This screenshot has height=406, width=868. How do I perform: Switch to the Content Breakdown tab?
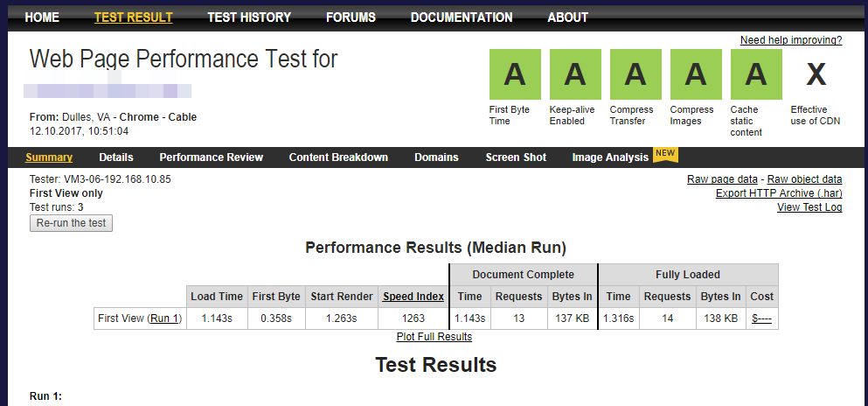click(338, 157)
